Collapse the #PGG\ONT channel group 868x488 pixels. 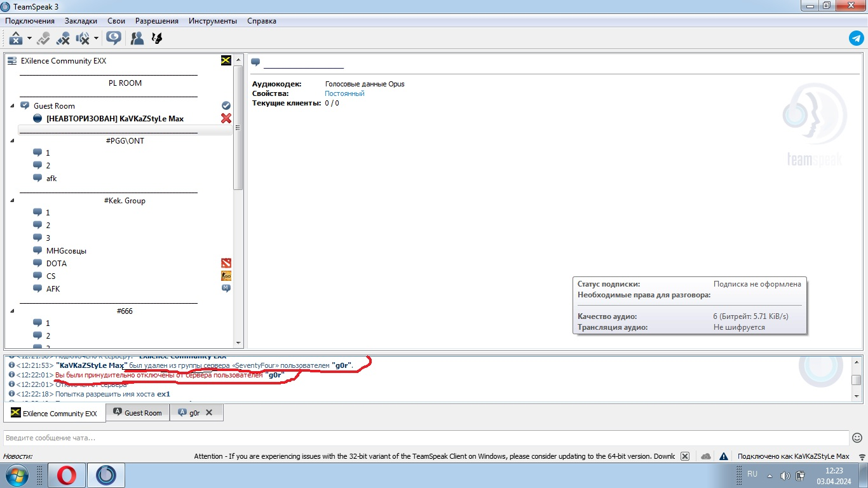click(x=13, y=140)
